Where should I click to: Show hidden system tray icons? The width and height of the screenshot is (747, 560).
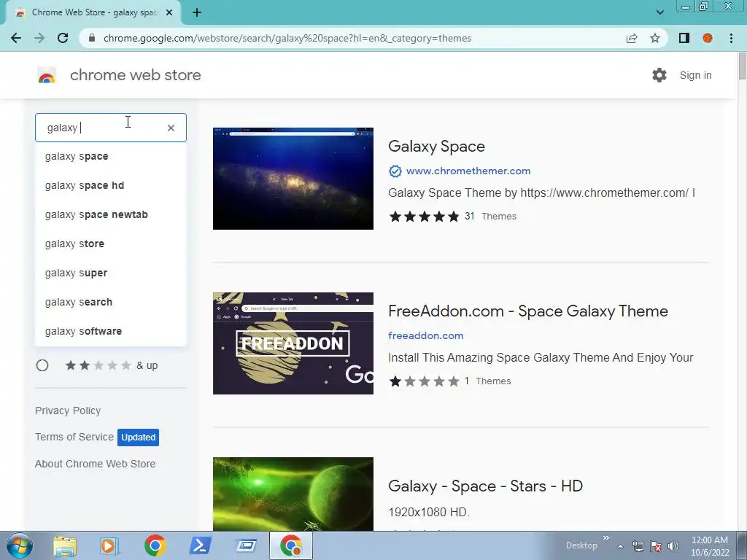tap(620, 546)
